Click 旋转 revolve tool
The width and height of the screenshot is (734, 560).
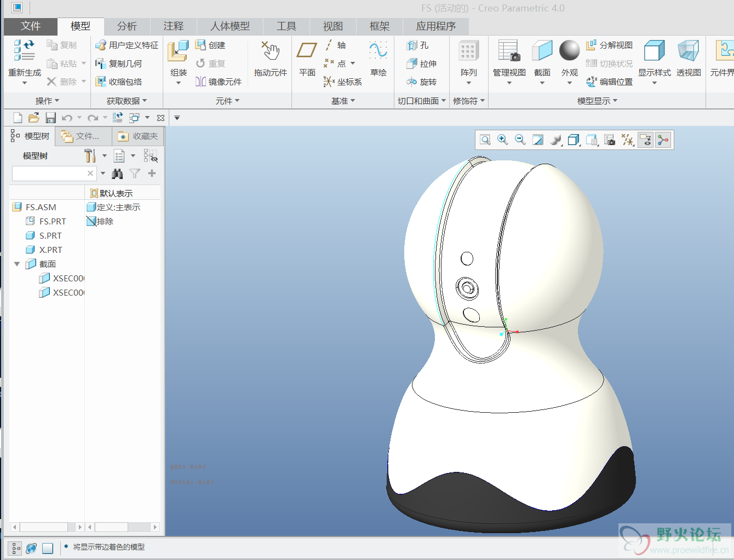[x=422, y=82]
